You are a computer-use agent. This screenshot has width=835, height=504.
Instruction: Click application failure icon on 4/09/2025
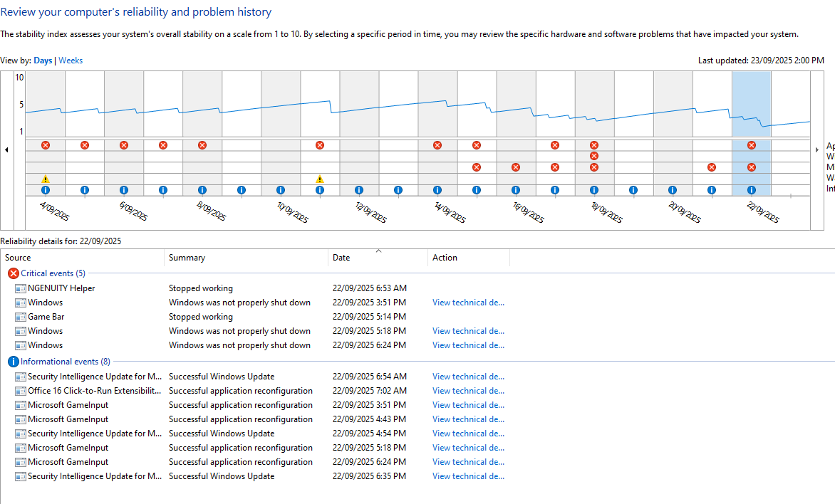pyautogui.click(x=46, y=145)
